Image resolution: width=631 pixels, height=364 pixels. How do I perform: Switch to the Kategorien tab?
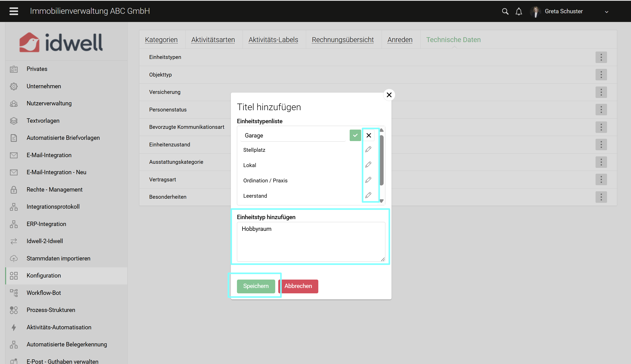pos(161,40)
